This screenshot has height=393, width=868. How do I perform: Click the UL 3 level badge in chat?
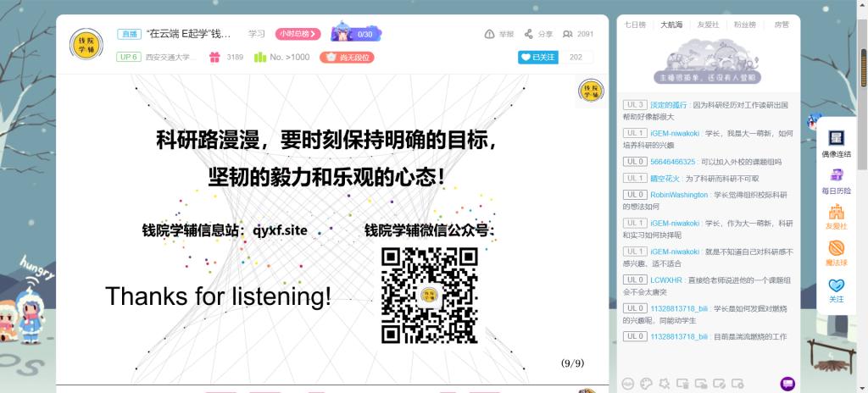click(x=634, y=105)
